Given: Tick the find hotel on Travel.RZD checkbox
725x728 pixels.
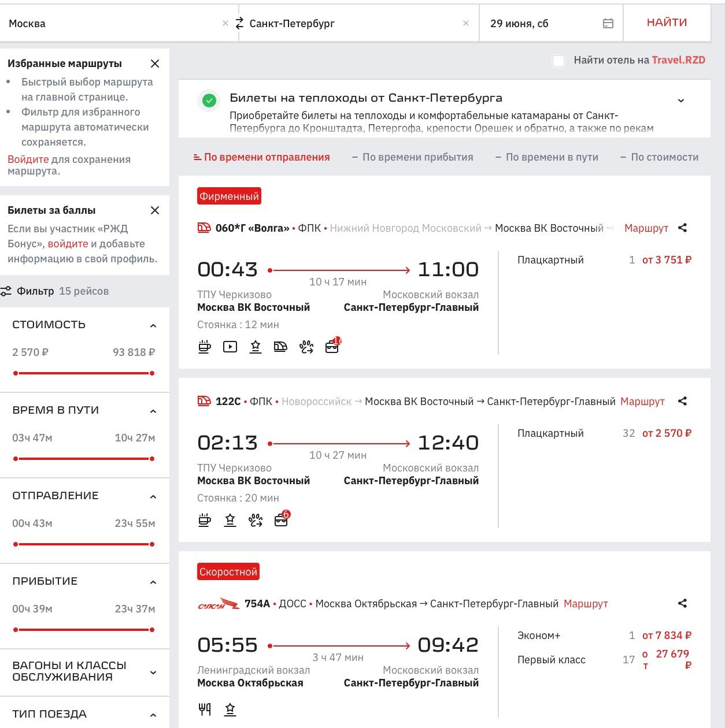Looking at the screenshot, I should (558, 61).
